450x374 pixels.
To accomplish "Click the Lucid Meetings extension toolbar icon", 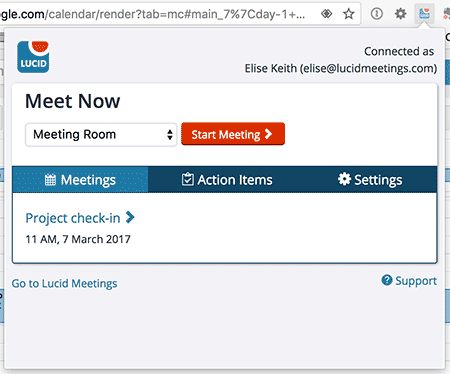I will 424,14.
